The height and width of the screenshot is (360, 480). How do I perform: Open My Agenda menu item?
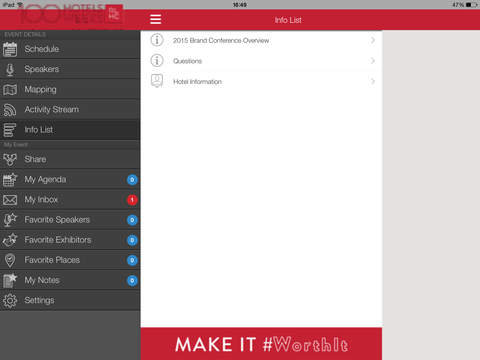tap(70, 180)
